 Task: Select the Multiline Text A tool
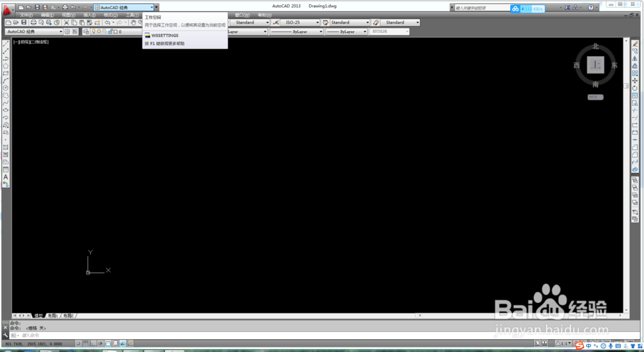pyautogui.click(x=6, y=177)
